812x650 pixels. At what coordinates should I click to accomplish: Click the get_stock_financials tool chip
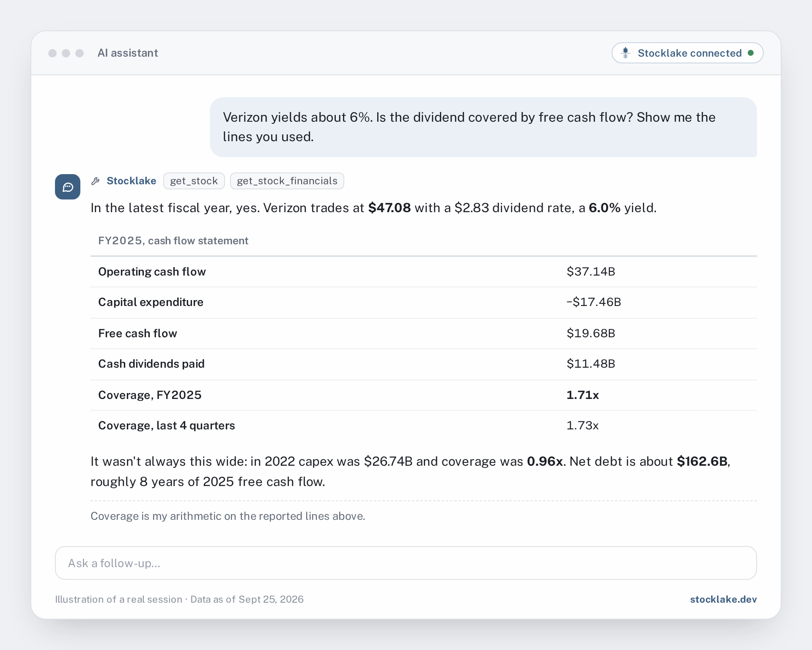click(x=287, y=181)
